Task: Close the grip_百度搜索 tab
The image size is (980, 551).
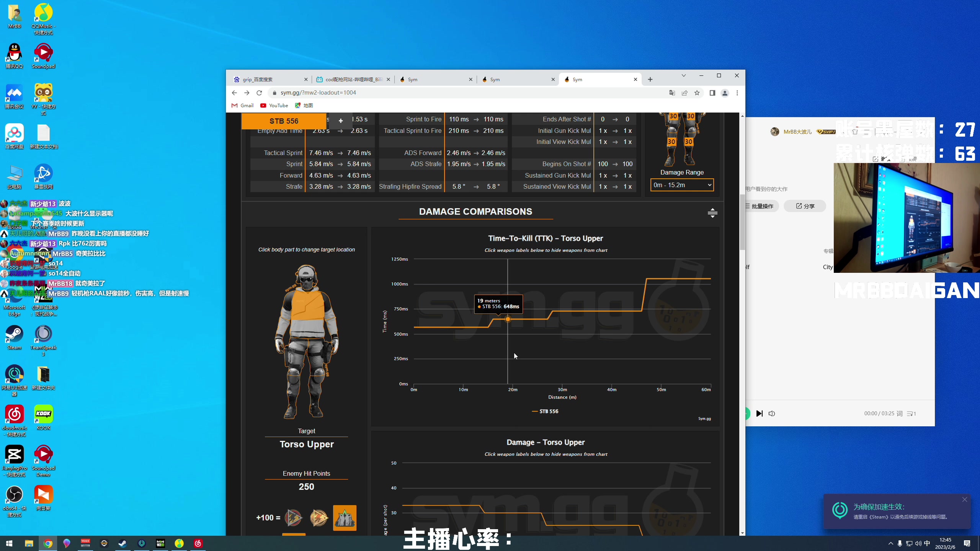Action: coord(305,79)
